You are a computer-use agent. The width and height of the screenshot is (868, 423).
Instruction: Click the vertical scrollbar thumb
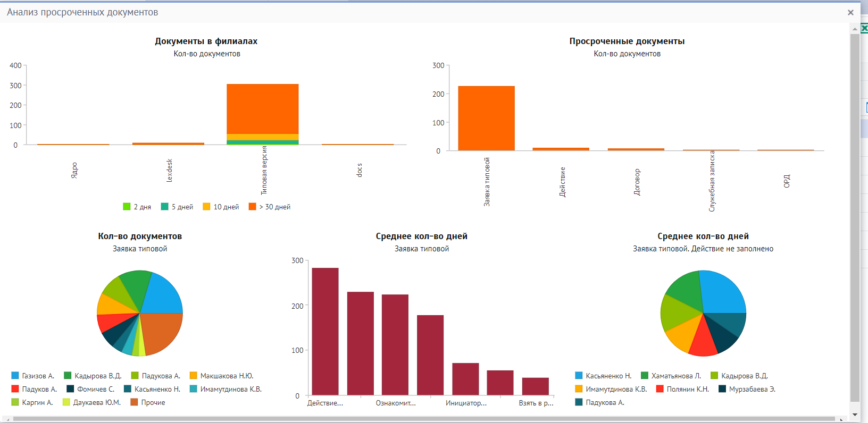click(855, 218)
